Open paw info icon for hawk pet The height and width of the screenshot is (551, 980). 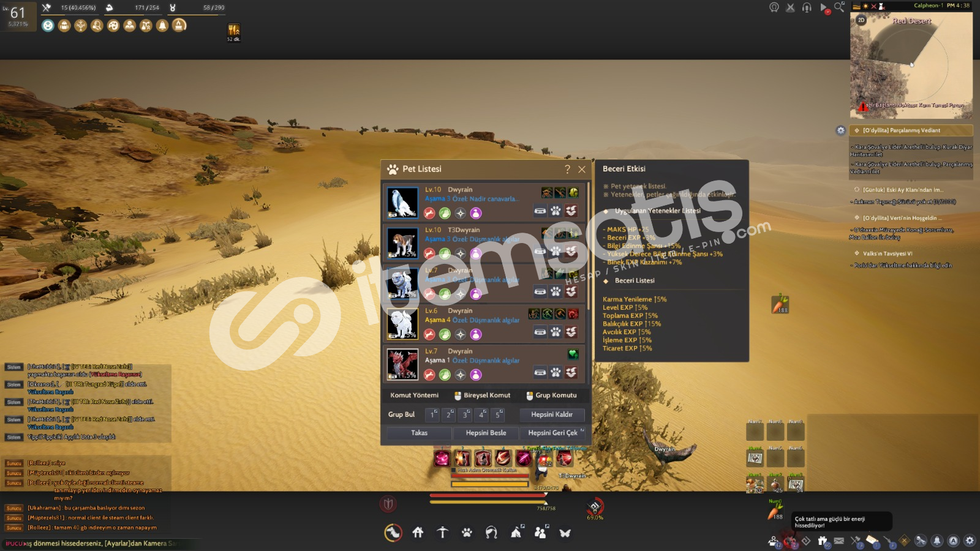point(556,211)
